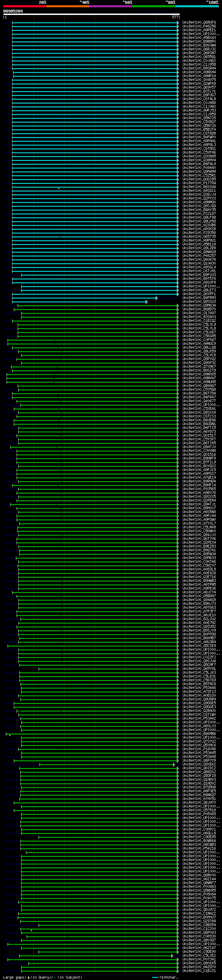Click hit UniRef100_Q6YPF1
The height and width of the screenshot is (980, 222).
click(x=199, y=294)
